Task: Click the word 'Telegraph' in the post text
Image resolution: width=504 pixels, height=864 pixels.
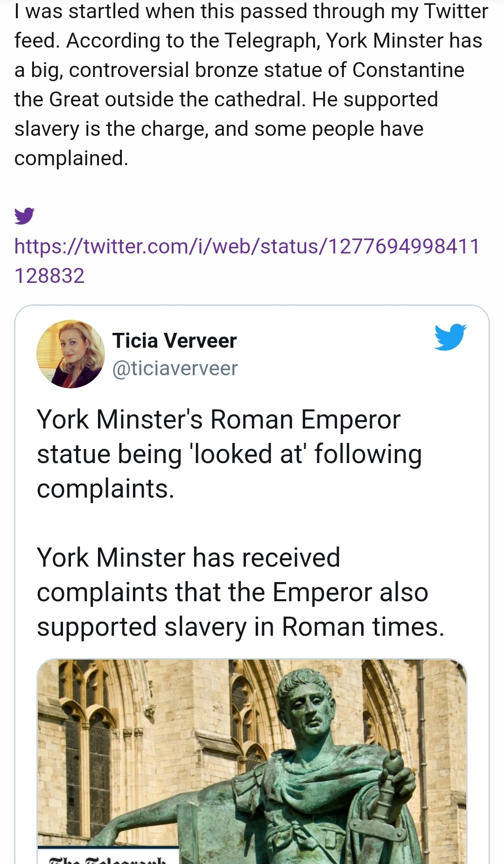Action: 272,41
